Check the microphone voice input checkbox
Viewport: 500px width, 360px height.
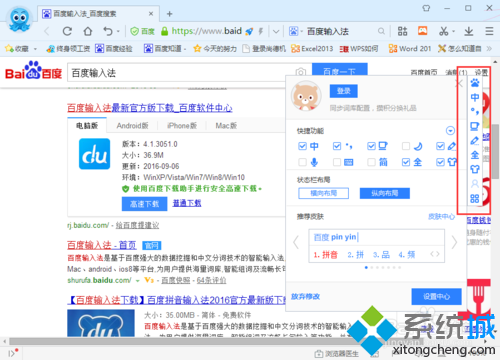(302, 162)
